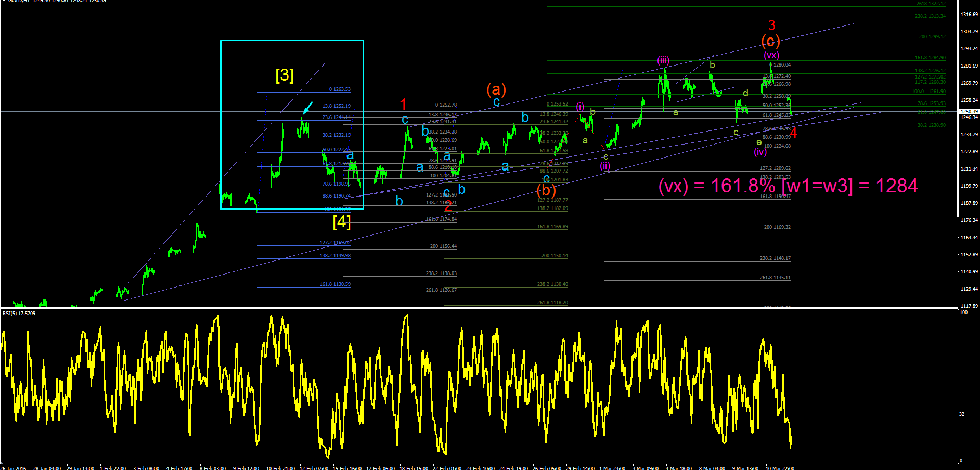
Task: Click the RSI(5) 17.5709 indicator label
Action: click(19, 314)
